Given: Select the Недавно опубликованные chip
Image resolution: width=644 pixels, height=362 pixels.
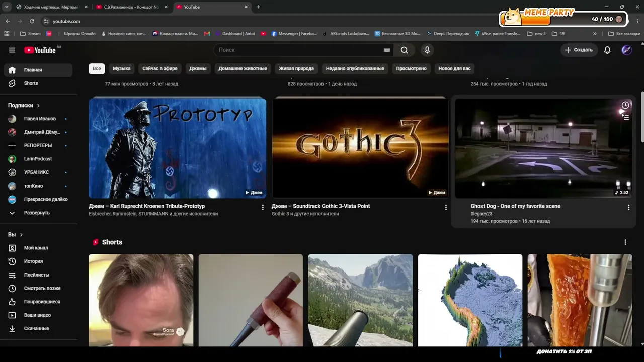Looking at the screenshot, I should tap(355, 68).
